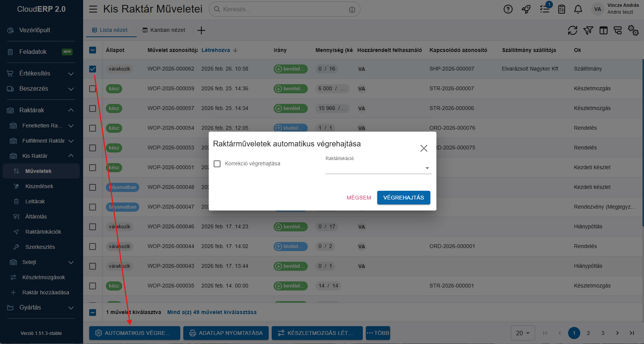
Task: Click the help question mark icon
Action: pyautogui.click(x=508, y=9)
